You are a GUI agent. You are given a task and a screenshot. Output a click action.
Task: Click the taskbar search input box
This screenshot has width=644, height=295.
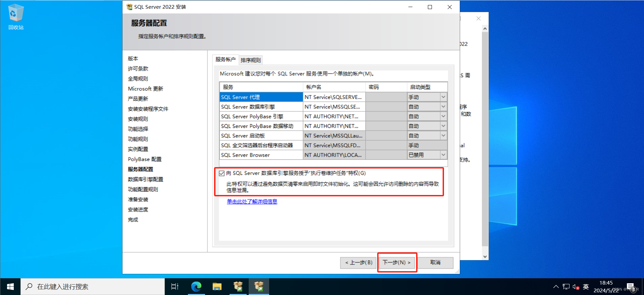point(93,287)
